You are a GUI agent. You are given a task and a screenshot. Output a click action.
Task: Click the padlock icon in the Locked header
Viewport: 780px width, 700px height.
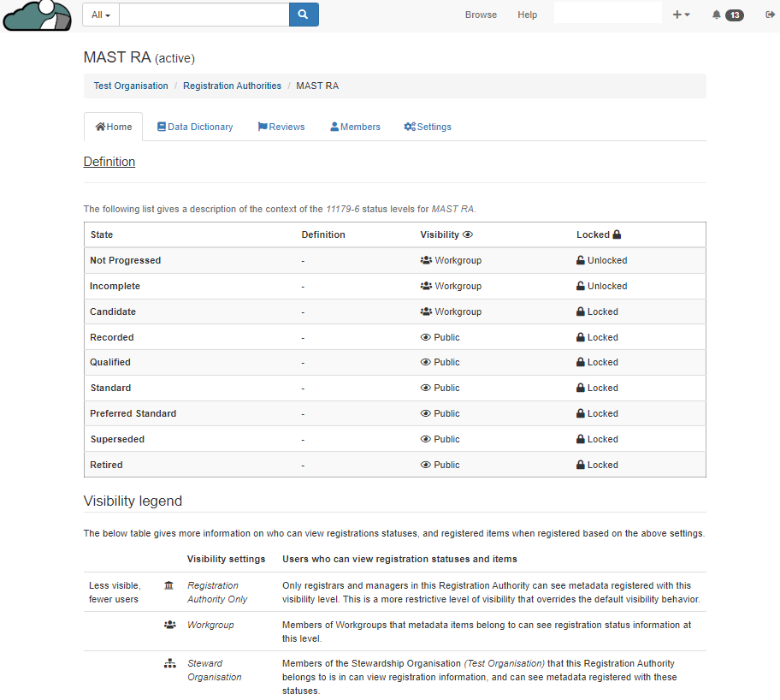coord(617,234)
